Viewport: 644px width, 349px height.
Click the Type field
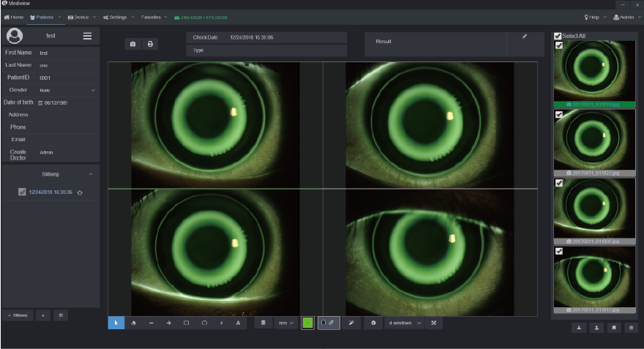point(266,50)
